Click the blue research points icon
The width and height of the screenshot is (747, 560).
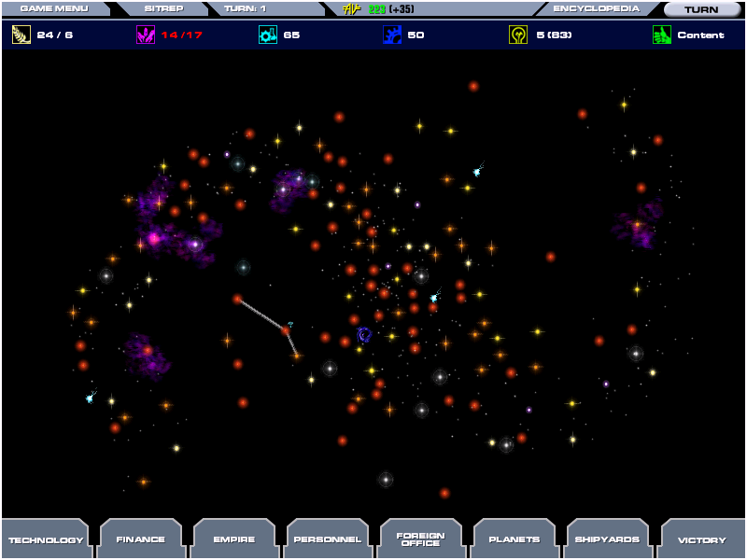pos(392,35)
